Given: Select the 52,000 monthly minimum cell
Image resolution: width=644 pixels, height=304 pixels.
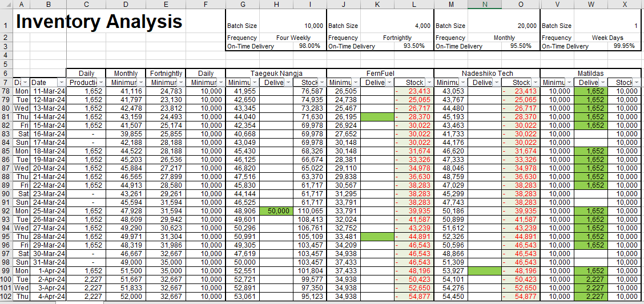Looking at the screenshot, I should [126, 296].
